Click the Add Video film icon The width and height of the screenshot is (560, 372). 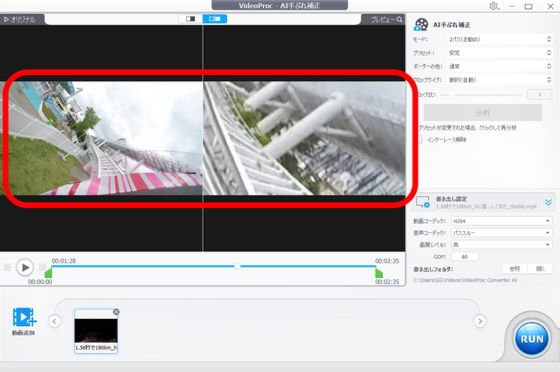24,317
